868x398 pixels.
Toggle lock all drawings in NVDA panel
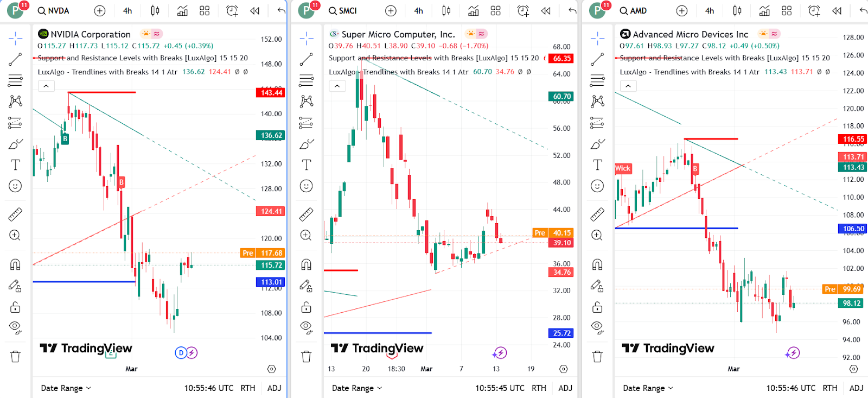(15, 307)
